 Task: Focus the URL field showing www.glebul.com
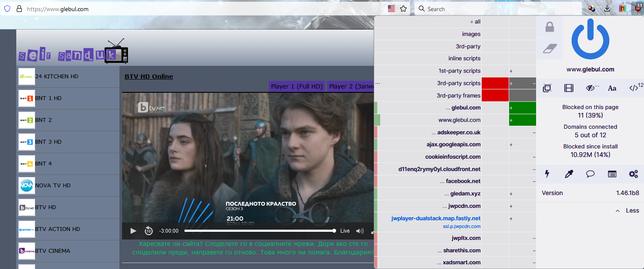point(206,9)
